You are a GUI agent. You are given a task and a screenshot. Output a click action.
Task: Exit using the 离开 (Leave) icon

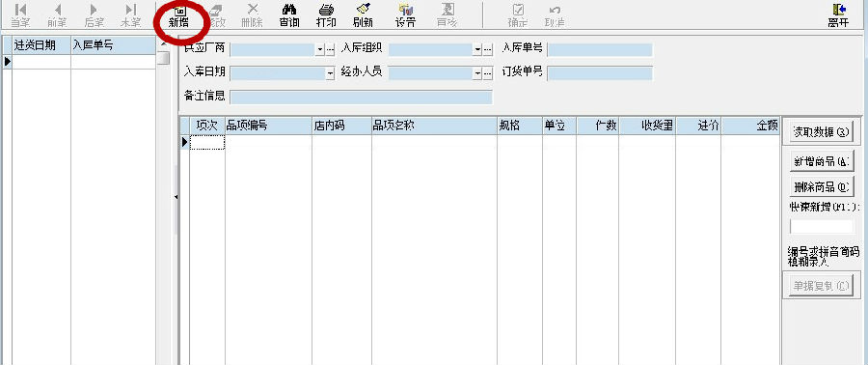click(839, 15)
